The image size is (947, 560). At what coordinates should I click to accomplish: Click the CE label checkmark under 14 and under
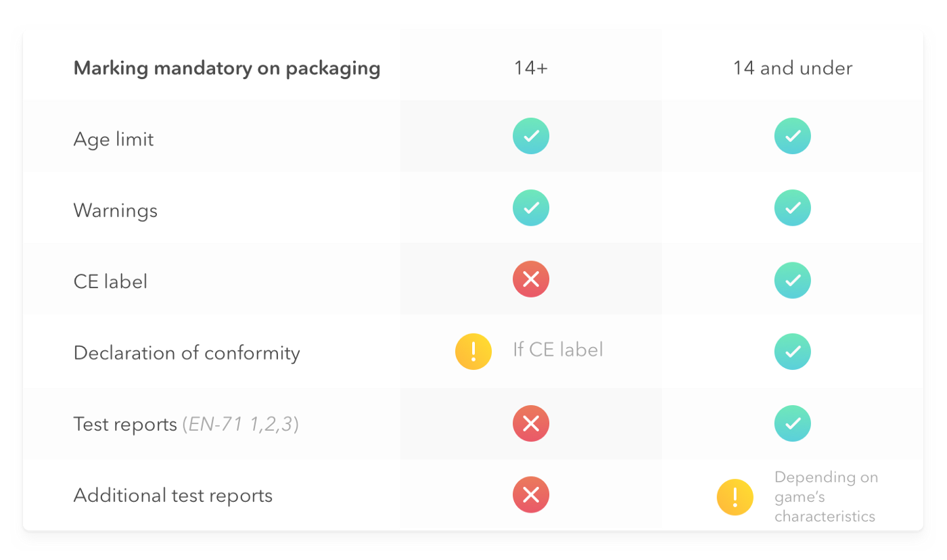792,279
